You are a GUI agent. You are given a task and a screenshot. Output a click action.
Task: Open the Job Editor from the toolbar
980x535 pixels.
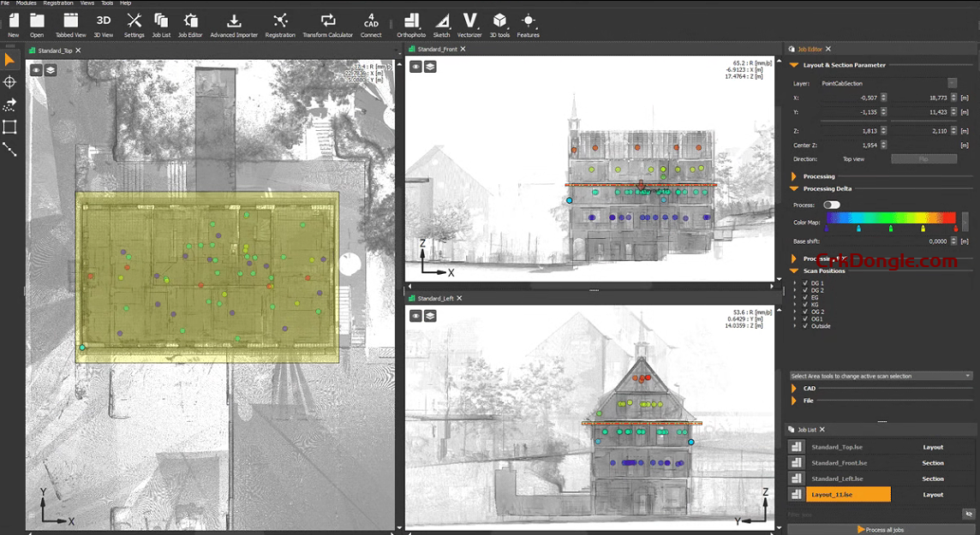(189, 23)
